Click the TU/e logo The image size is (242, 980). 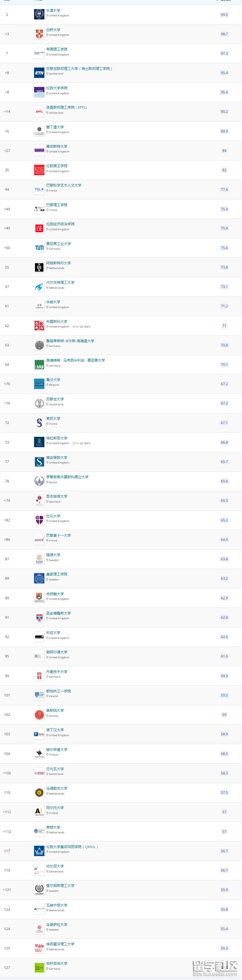39,948
